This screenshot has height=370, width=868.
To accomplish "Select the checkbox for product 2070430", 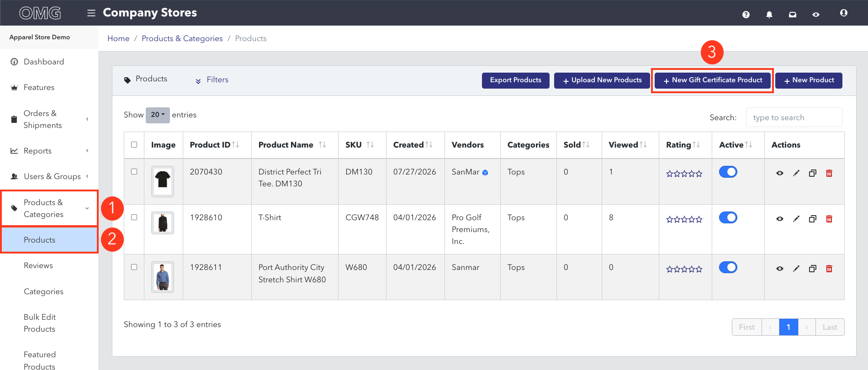I will (134, 172).
